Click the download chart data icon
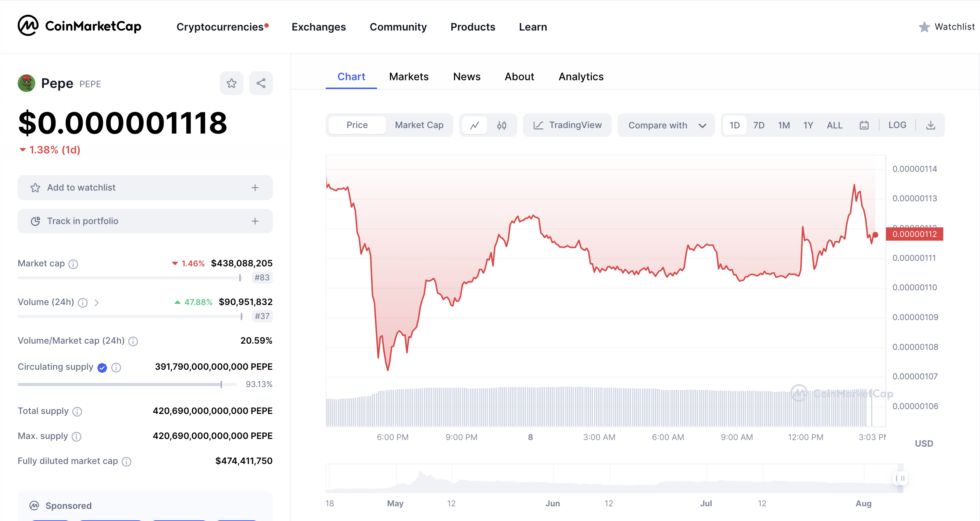The width and height of the screenshot is (980, 521). click(930, 125)
